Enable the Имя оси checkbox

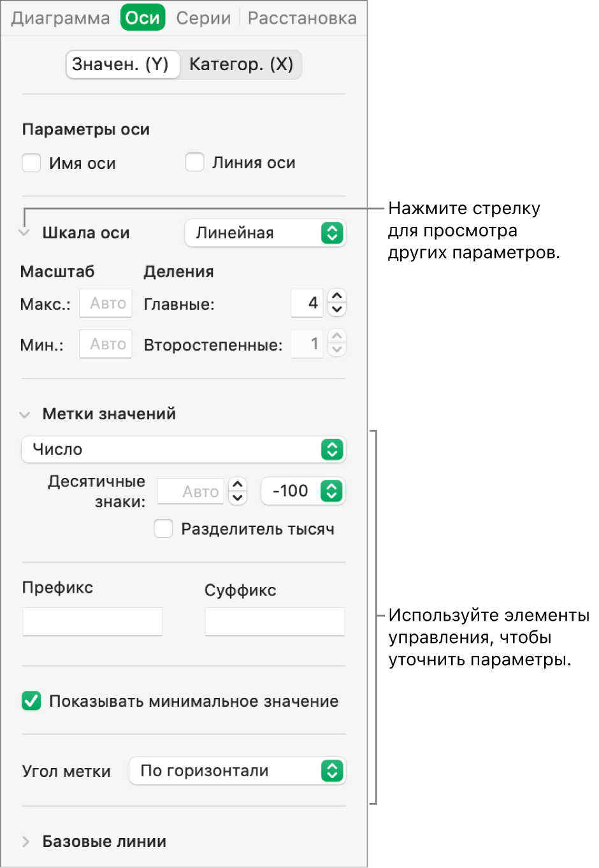[32, 163]
